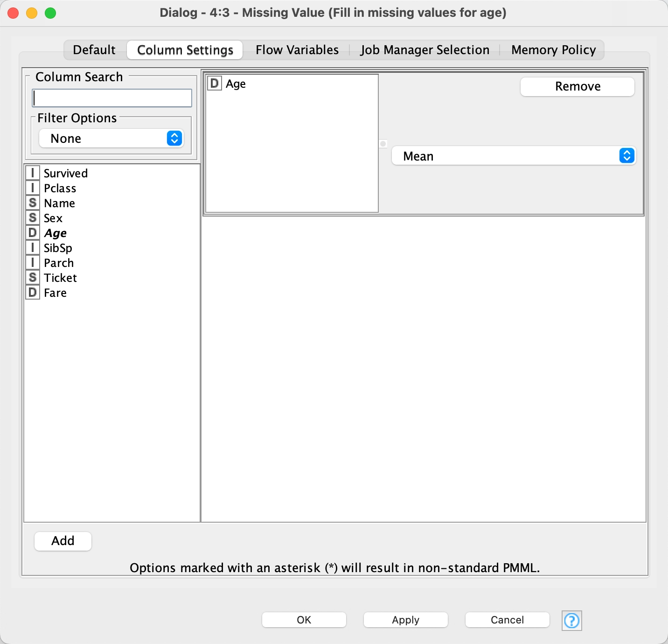The width and height of the screenshot is (668, 644).
Task: Click the integer icon next to Pclass
Action: (x=32, y=188)
